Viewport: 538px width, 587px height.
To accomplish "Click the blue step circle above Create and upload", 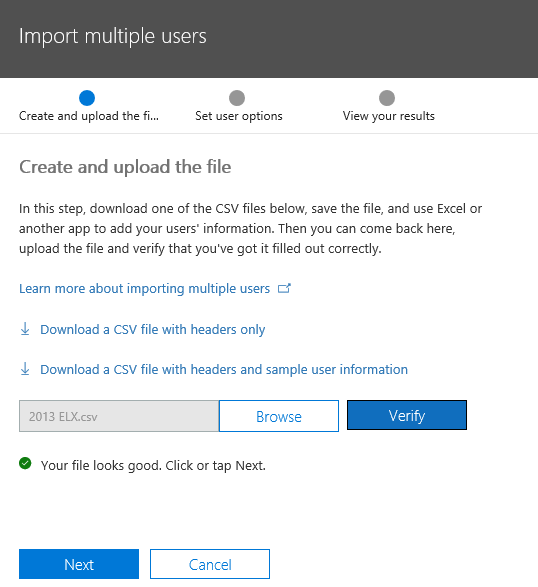I will pyautogui.click(x=87, y=98).
